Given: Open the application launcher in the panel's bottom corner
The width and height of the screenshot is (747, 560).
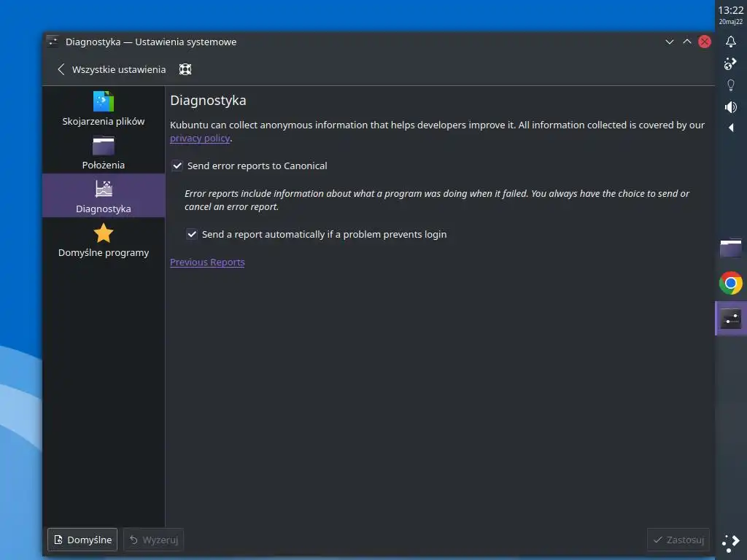Looking at the screenshot, I should (730, 543).
